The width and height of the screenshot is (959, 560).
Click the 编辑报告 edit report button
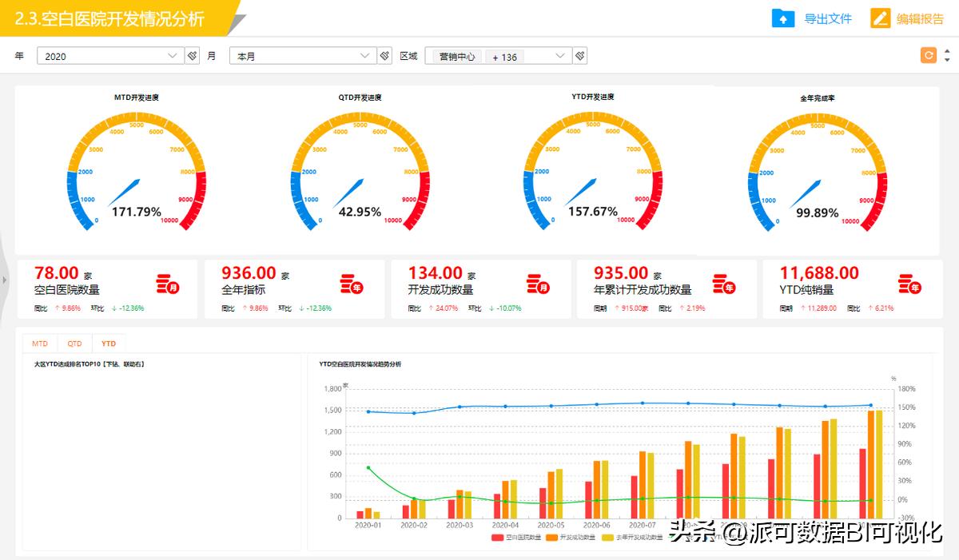908,18
